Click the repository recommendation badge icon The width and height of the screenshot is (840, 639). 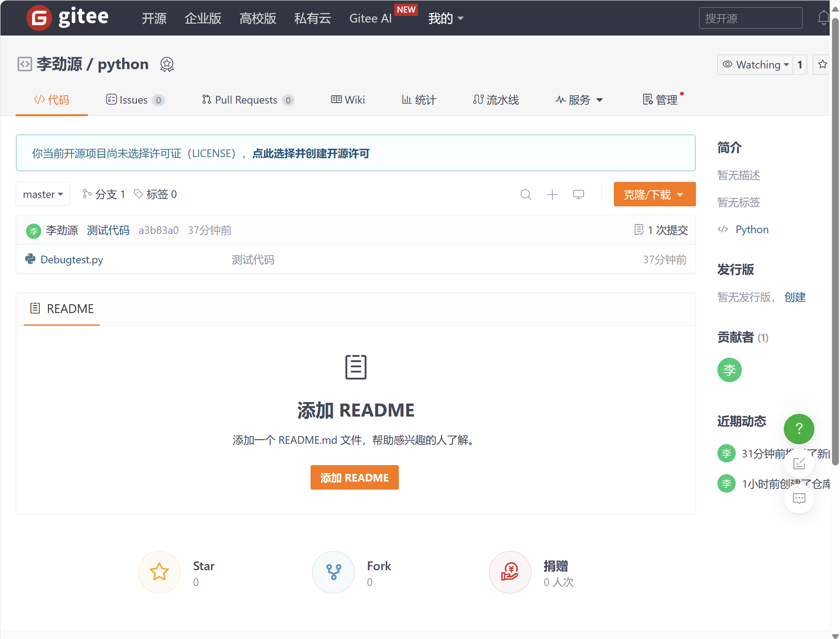[167, 65]
